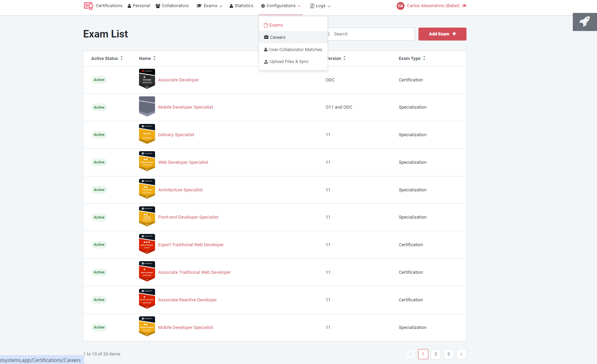Go to page 2 of results
This screenshot has width=597, height=364.
(x=435, y=354)
